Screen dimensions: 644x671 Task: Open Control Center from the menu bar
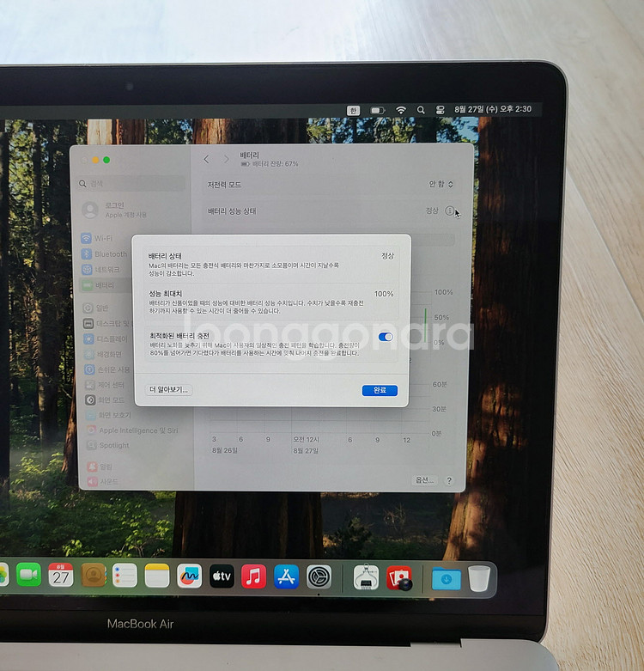click(440, 110)
